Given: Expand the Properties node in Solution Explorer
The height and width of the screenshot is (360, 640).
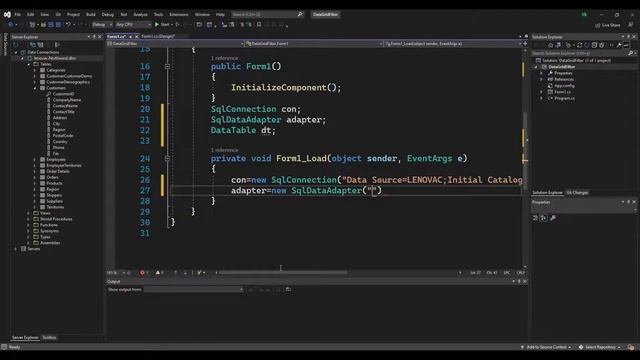Looking at the screenshot, I should [542, 73].
